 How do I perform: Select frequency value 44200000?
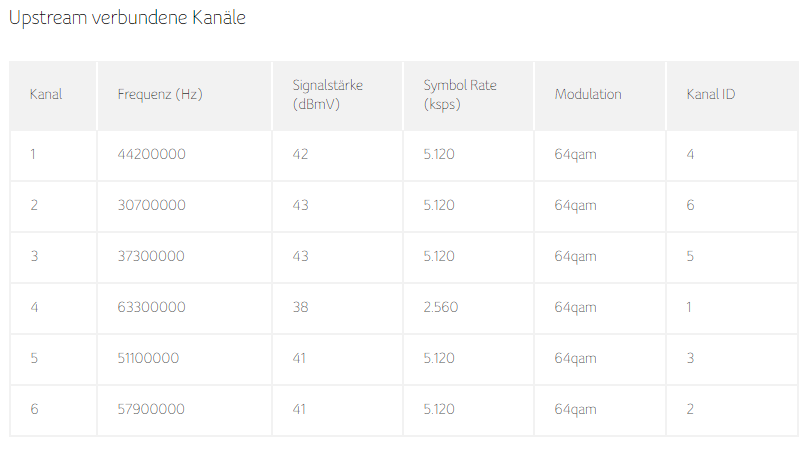pos(151,155)
